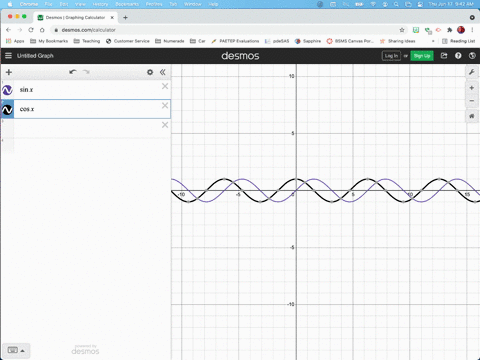Open View menu
The width and height of the screenshot is (480, 360).
click(80, 4)
